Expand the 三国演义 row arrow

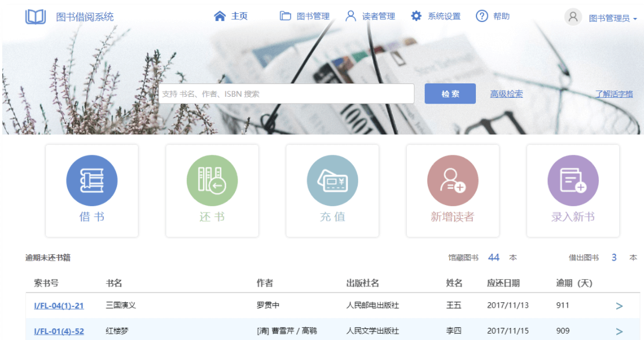tap(619, 306)
